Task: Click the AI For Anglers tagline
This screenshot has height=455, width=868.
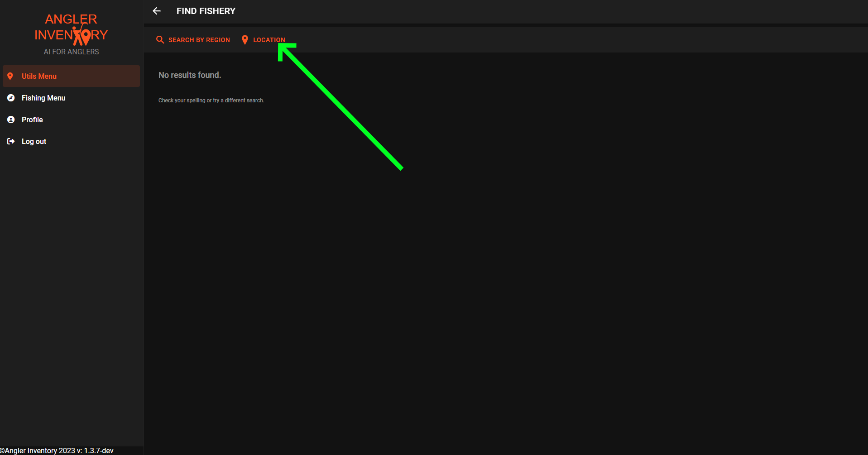Action: pyautogui.click(x=71, y=52)
